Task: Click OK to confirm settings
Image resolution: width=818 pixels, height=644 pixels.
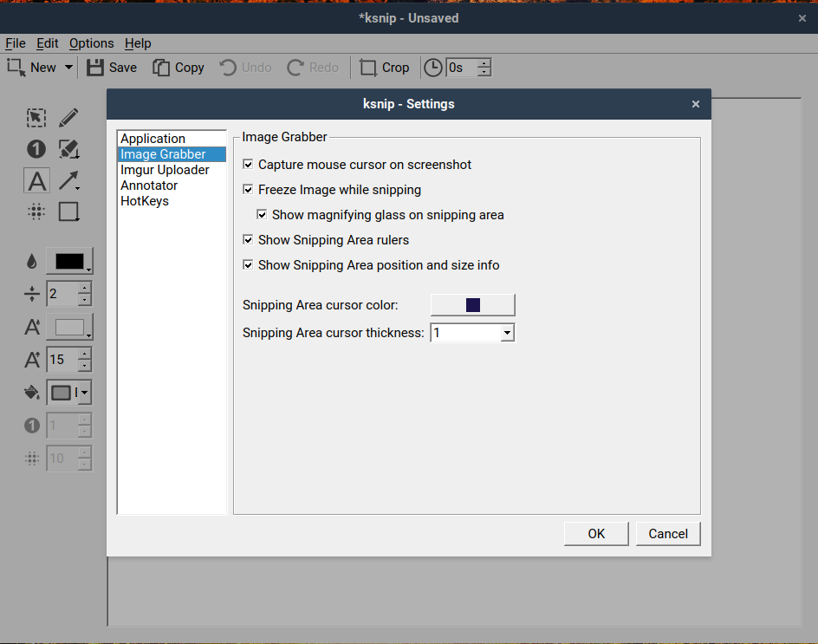Action: [x=596, y=534]
